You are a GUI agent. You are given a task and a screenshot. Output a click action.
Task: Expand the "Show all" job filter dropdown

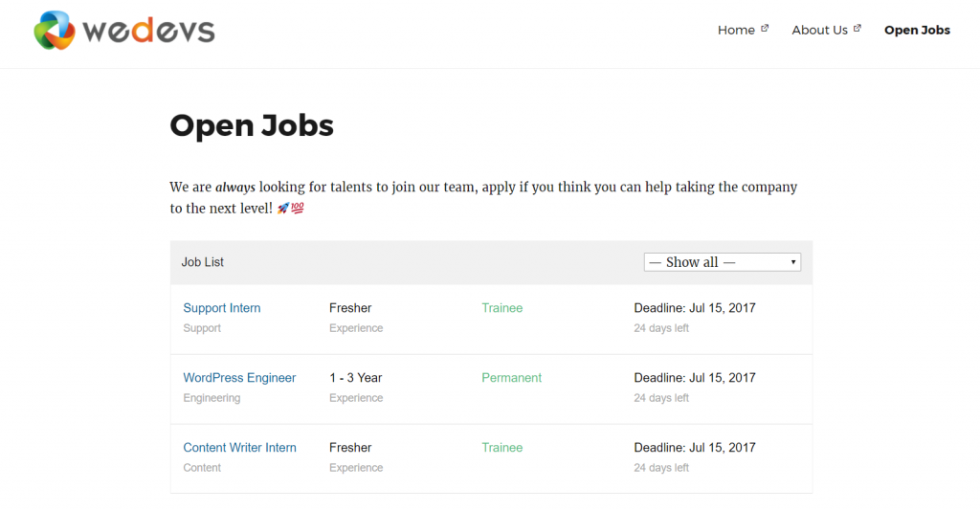point(723,262)
